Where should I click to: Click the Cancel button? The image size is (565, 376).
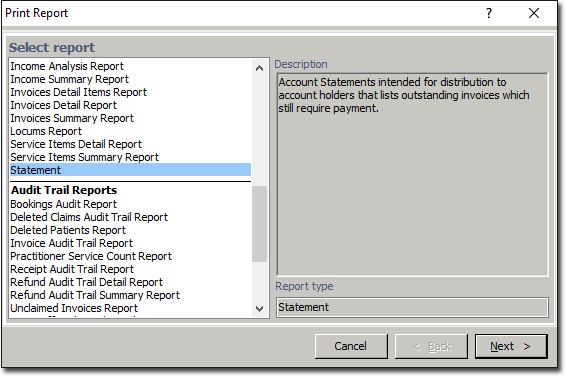coord(351,346)
